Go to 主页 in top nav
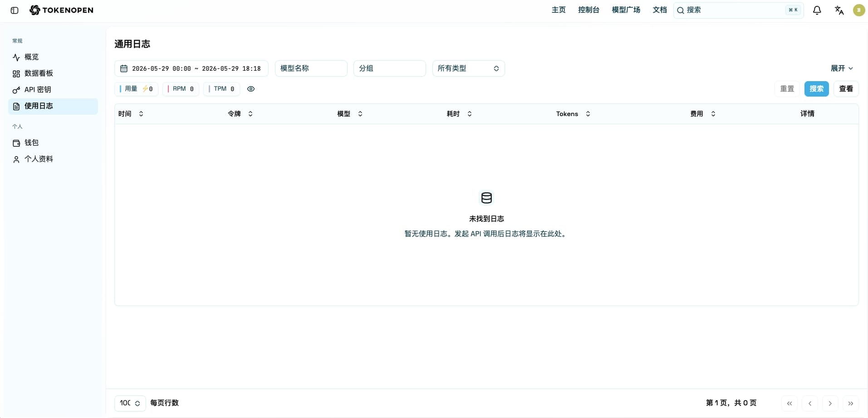This screenshot has width=868, height=418. (559, 10)
